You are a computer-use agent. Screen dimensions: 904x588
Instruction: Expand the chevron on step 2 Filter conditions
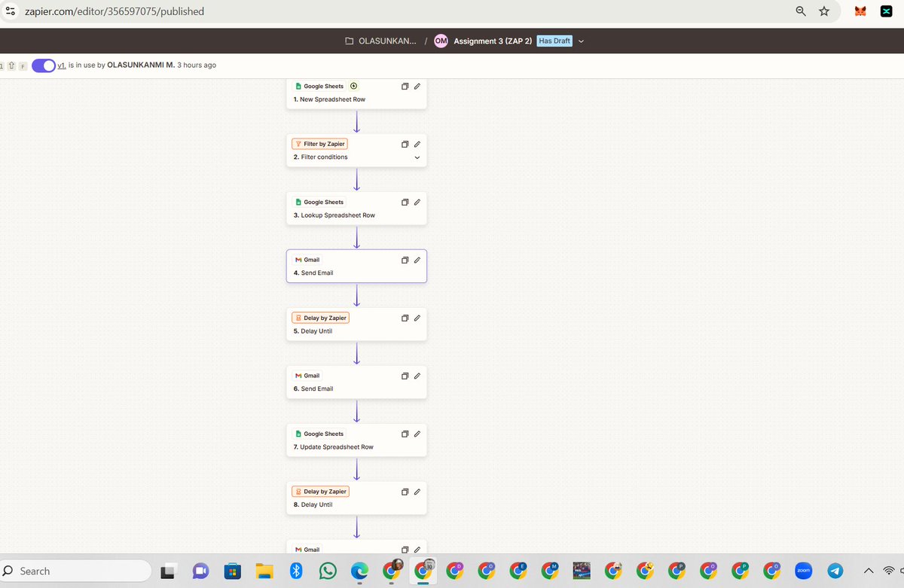point(417,157)
